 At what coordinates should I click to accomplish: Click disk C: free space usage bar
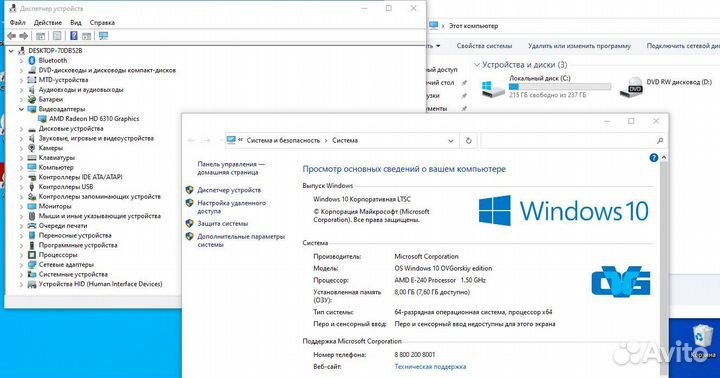pyautogui.click(x=560, y=86)
